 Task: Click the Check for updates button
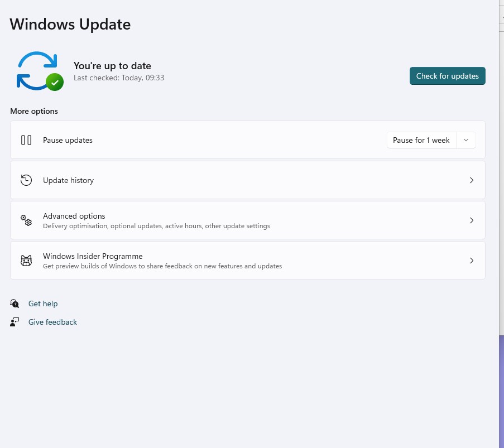click(447, 76)
